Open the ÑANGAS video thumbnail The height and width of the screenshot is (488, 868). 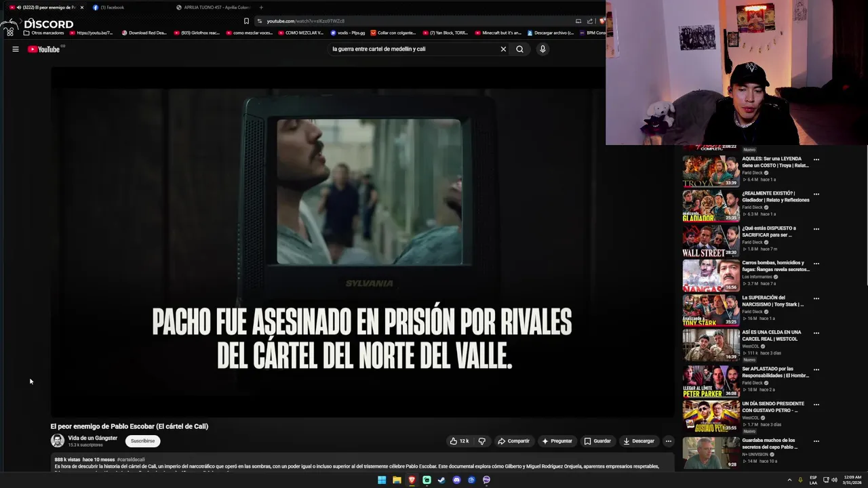click(711, 275)
